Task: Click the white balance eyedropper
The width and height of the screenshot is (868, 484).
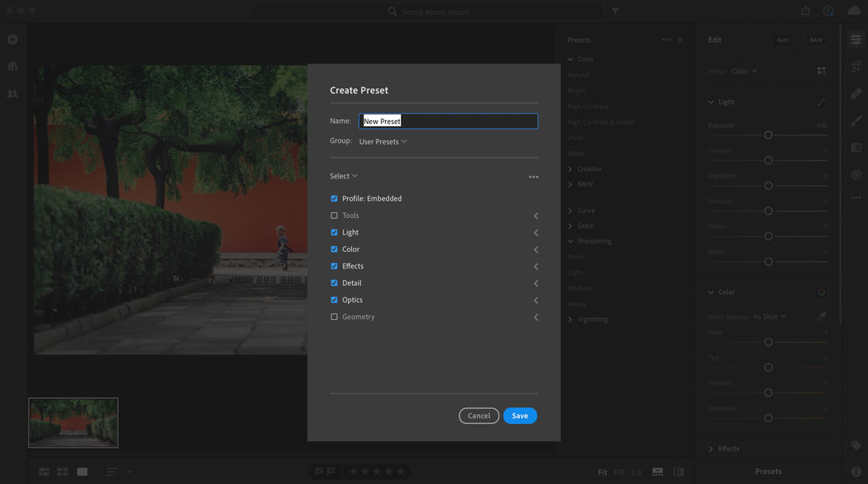Action: point(821,316)
